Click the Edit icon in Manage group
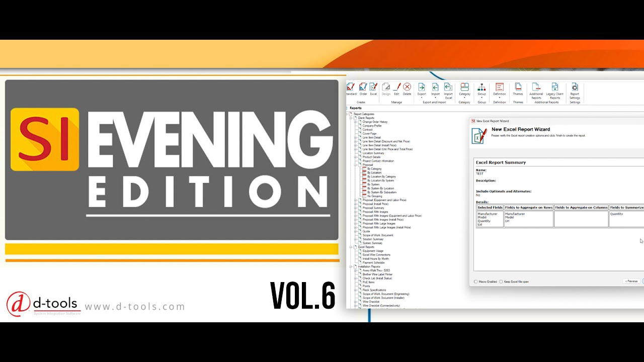Image resolution: width=644 pixels, height=362 pixels. (x=397, y=87)
